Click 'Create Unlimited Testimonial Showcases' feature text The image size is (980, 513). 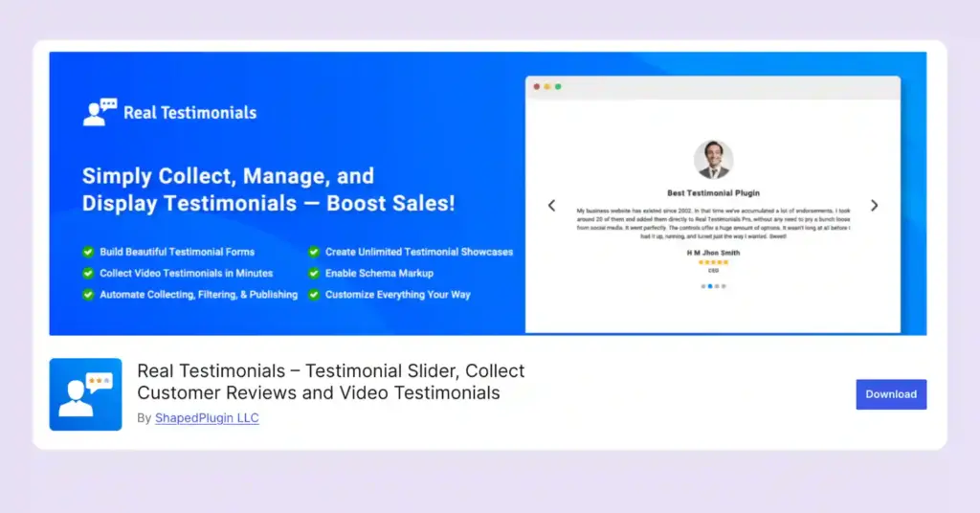[x=419, y=252]
